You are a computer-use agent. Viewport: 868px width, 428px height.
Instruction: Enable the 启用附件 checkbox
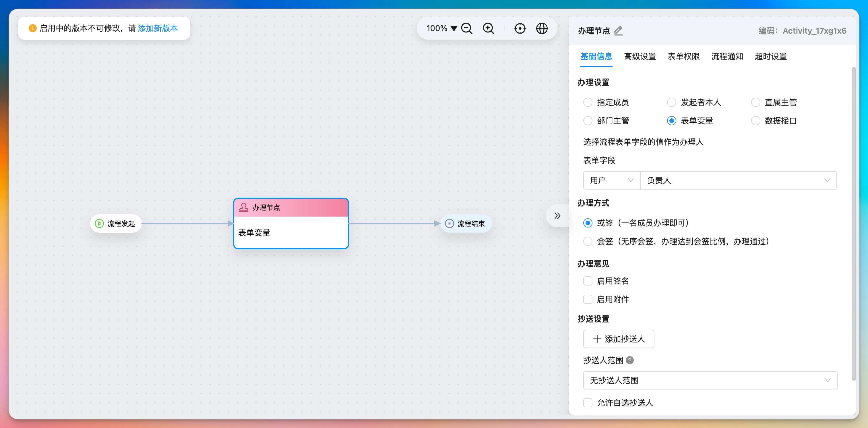(x=588, y=299)
